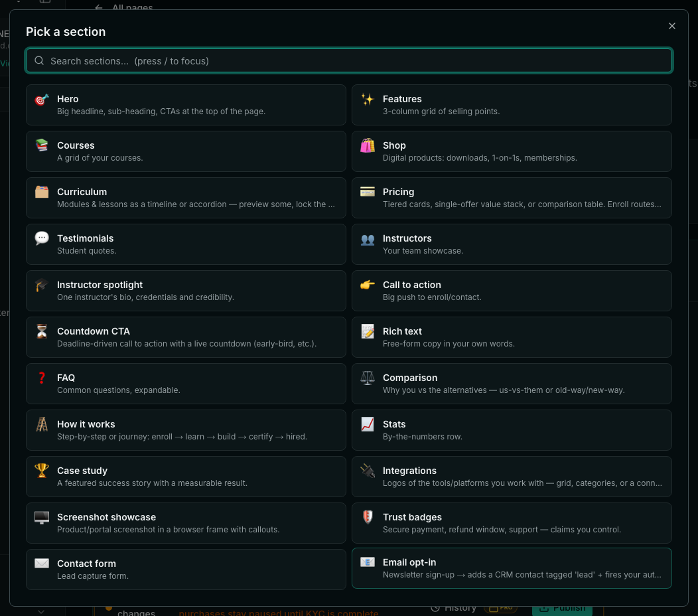Choose the Contact form title

point(86,564)
